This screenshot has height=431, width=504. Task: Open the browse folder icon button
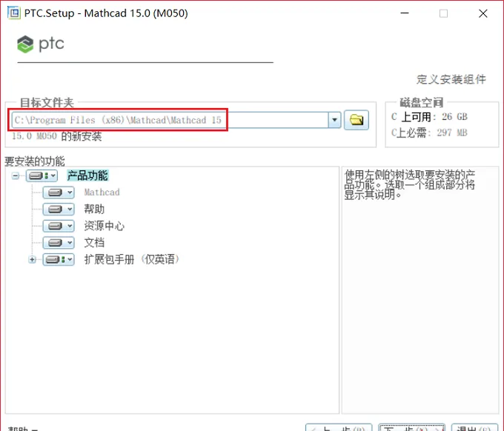357,120
